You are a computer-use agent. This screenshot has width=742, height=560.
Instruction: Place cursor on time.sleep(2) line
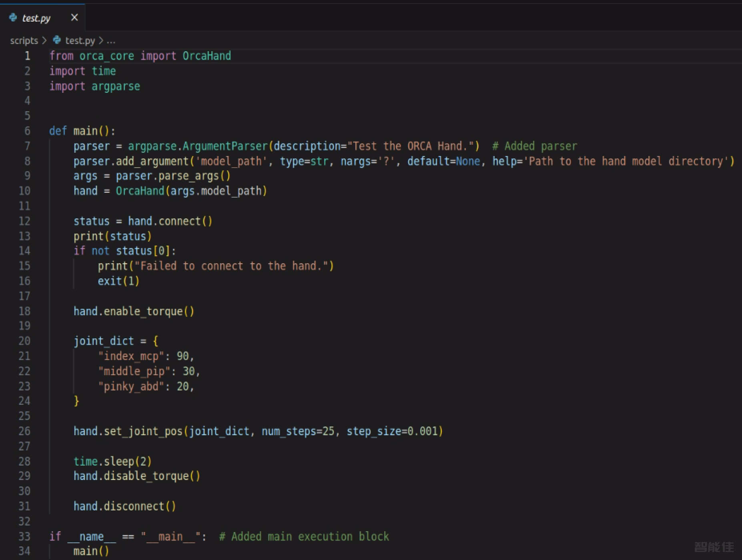[x=112, y=461]
